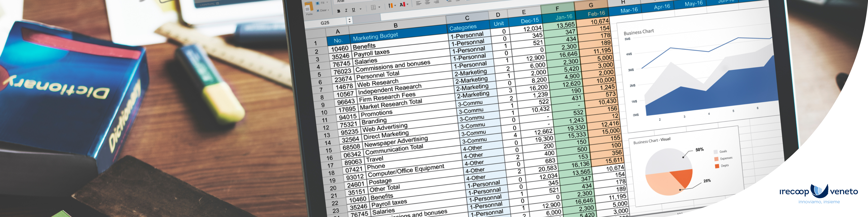Click the Fill down-arrow icon
This screenshot has width=868, height=217.
pos(317,3)
